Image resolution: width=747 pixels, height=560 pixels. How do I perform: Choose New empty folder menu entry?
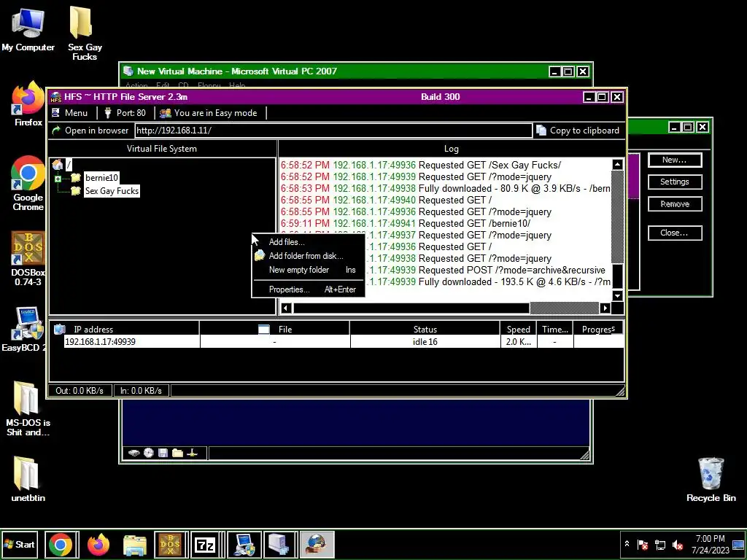tap(307, 270)
